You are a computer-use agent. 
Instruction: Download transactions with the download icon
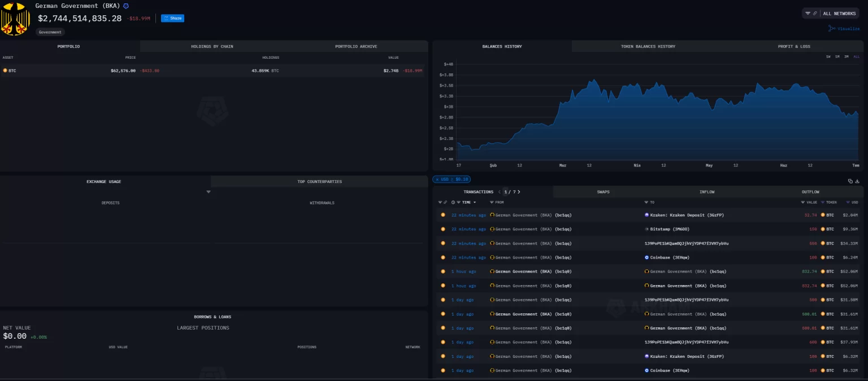857,181
